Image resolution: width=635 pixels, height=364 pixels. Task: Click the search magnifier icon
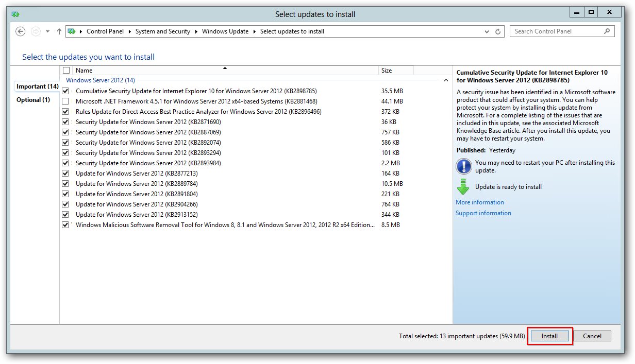[x=607, y=31]
